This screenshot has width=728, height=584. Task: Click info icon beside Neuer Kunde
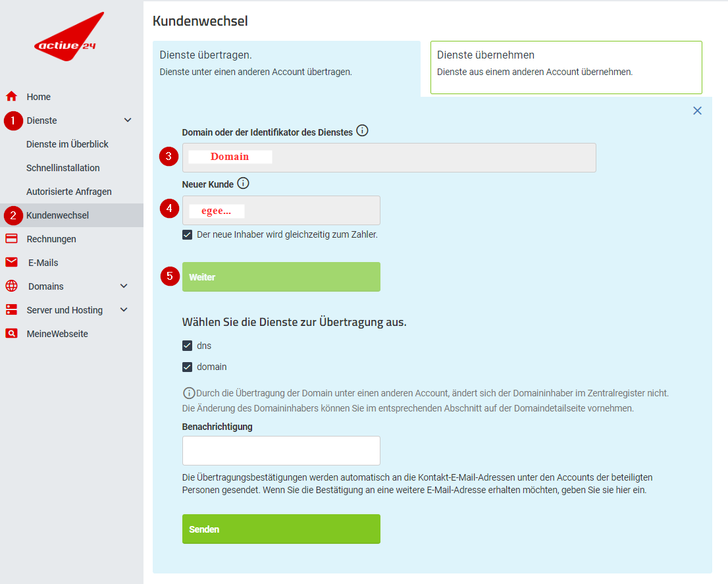pos(243,183)
